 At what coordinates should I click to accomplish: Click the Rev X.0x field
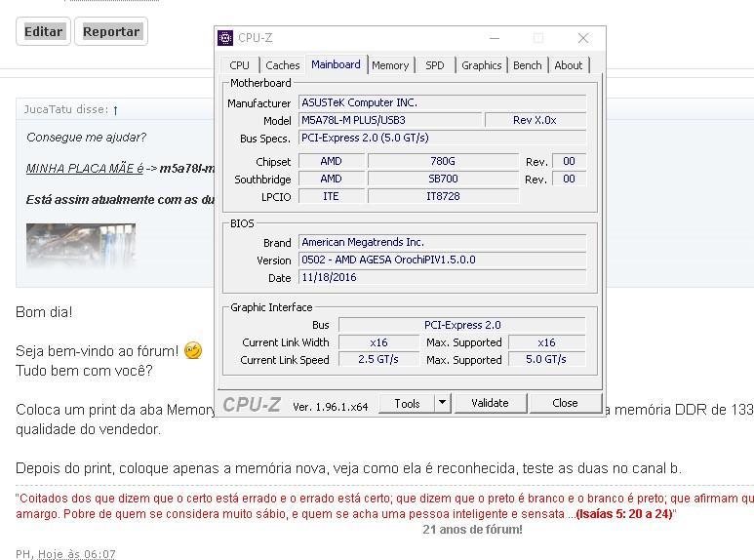click(x=535, y=120)
